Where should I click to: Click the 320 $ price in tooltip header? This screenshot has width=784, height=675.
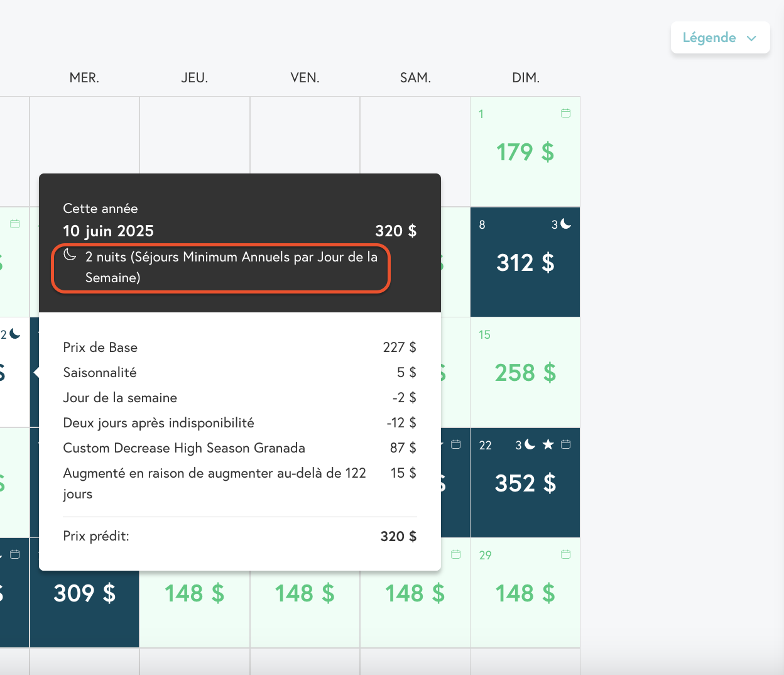(396, 231)
